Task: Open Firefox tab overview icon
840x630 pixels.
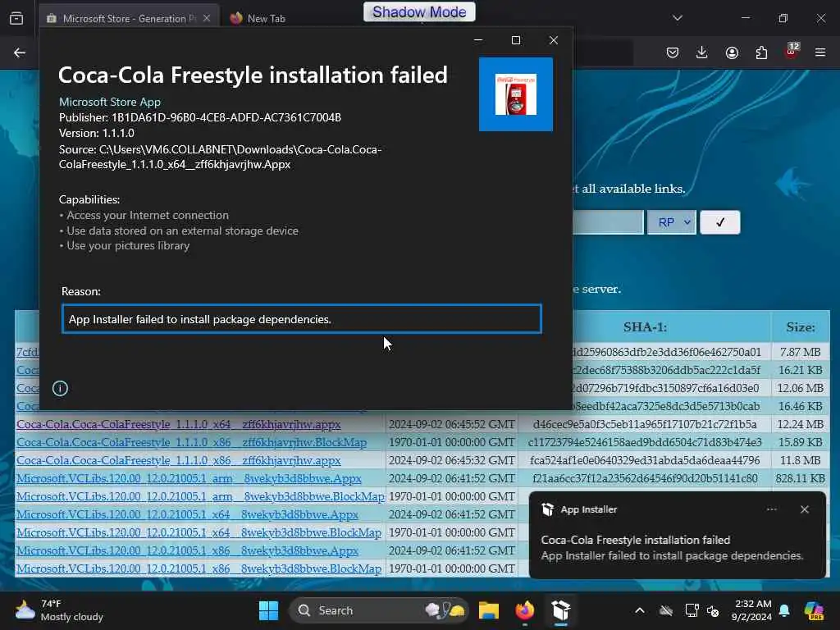Action: pos(16,18)
